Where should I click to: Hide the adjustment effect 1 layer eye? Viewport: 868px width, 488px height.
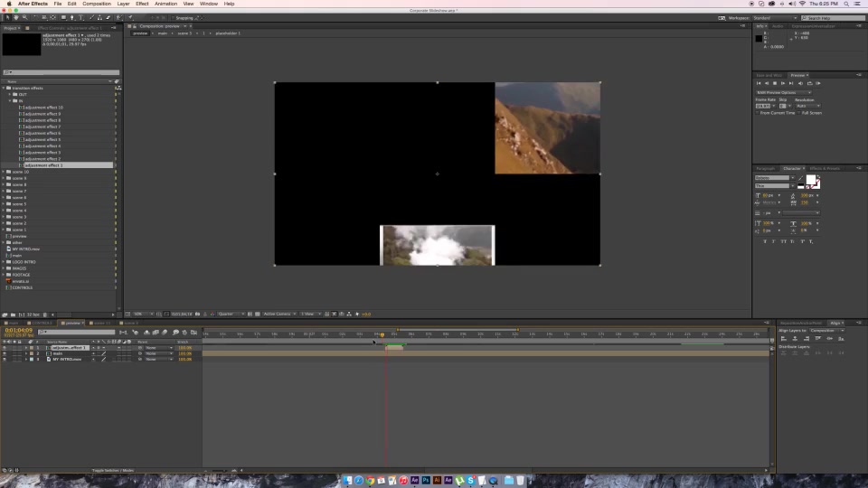point(5,347)
